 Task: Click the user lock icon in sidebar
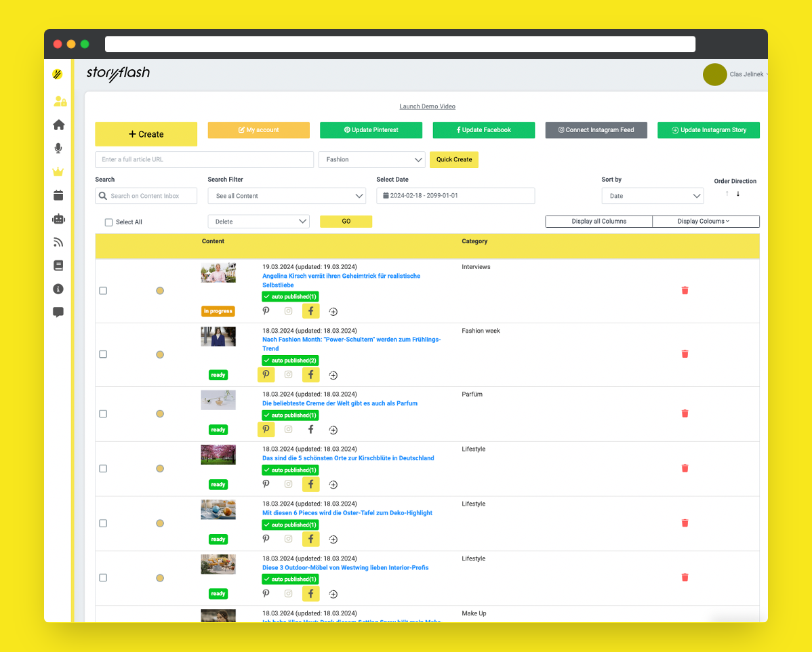(60, 101)
